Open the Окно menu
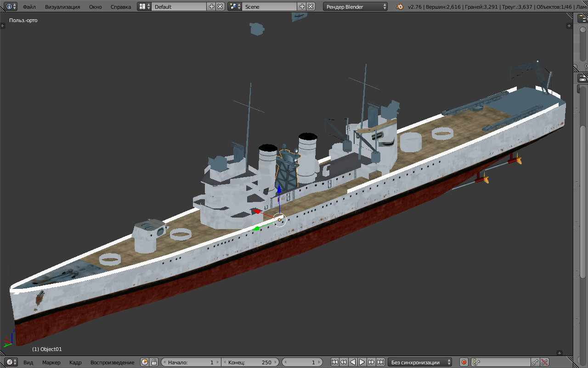This screenshot has width=588, height=368. point(96,7)
